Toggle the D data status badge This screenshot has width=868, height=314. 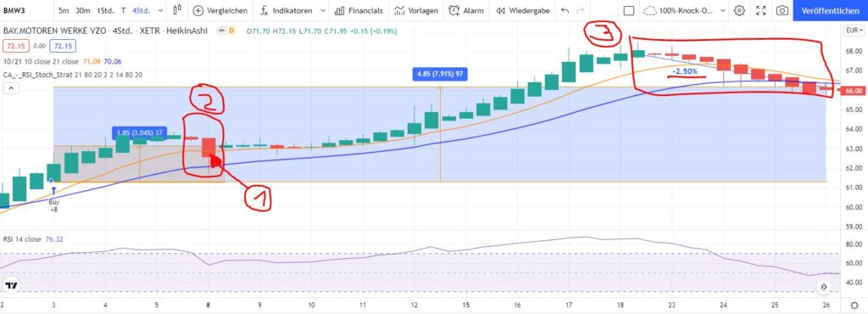tap(231, 31)
